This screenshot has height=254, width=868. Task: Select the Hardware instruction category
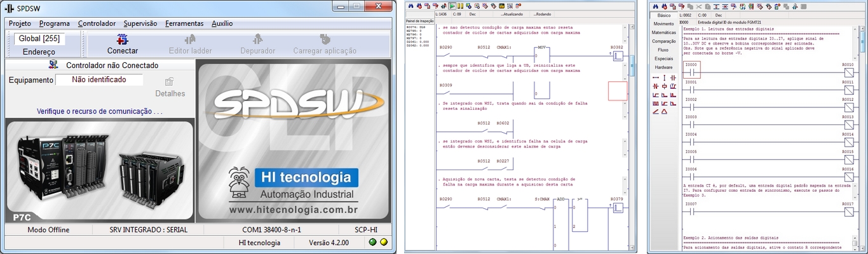point(663,67)
